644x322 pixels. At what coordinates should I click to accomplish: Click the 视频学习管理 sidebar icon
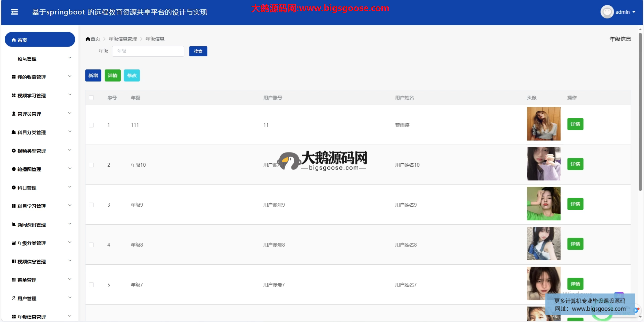click(14, 95)
